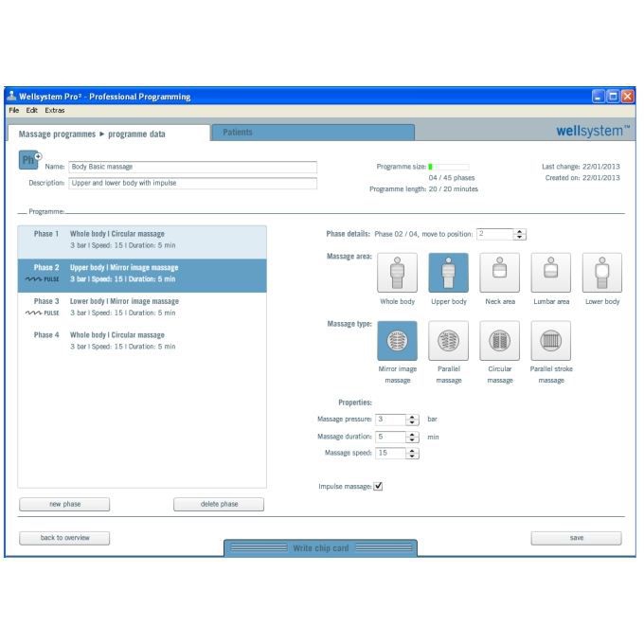Image resolution: width=644 pixels, height=644 pixels.
Task: Switch to the Patients tab
Action: tap(313, 133)
